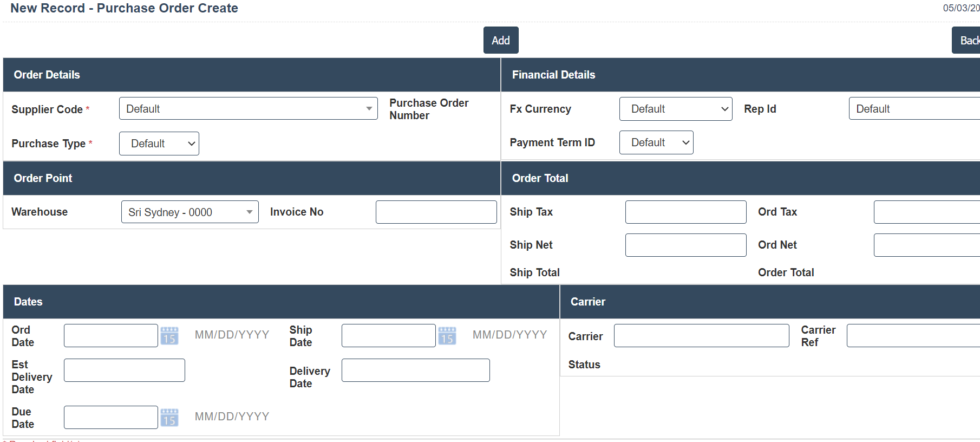The height and width of the screenshot is (442, 980).
Task: Expand the Supplier Code dropdown
Action: (x=248, y=109)
